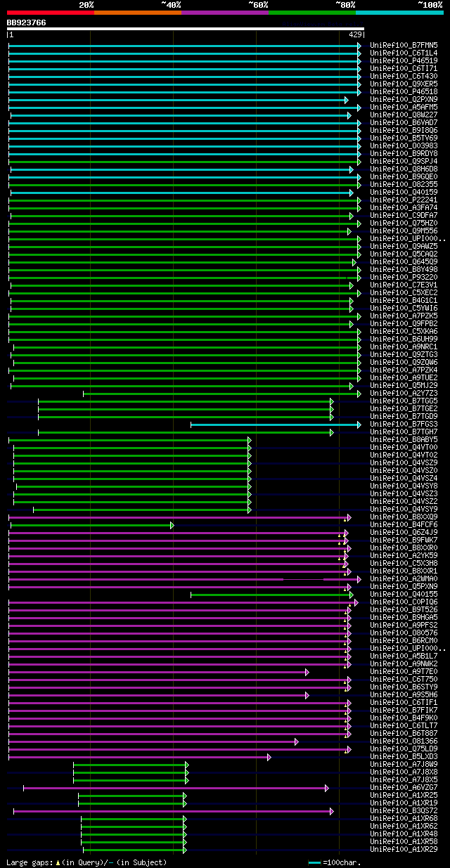450x868 pixels.
Task: Select the UniRef100_O82355 label
Action: click(404, 184)
